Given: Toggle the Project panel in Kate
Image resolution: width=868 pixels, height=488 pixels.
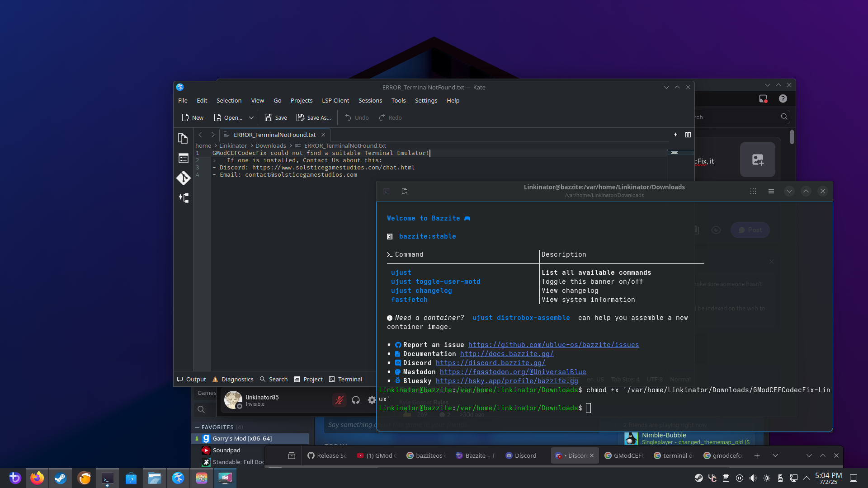Looking at the screenshot, I should click(x=308, y=379).
